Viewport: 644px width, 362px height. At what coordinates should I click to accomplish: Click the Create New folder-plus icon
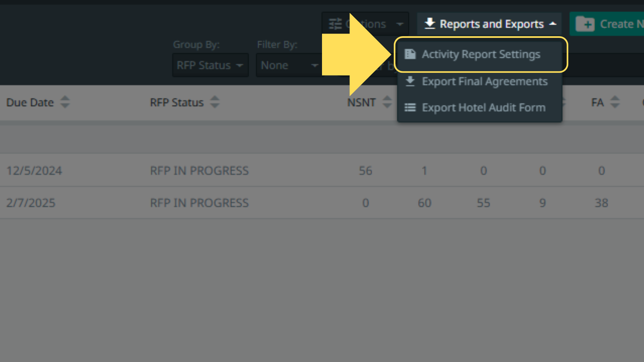click(x=585, y=24)
